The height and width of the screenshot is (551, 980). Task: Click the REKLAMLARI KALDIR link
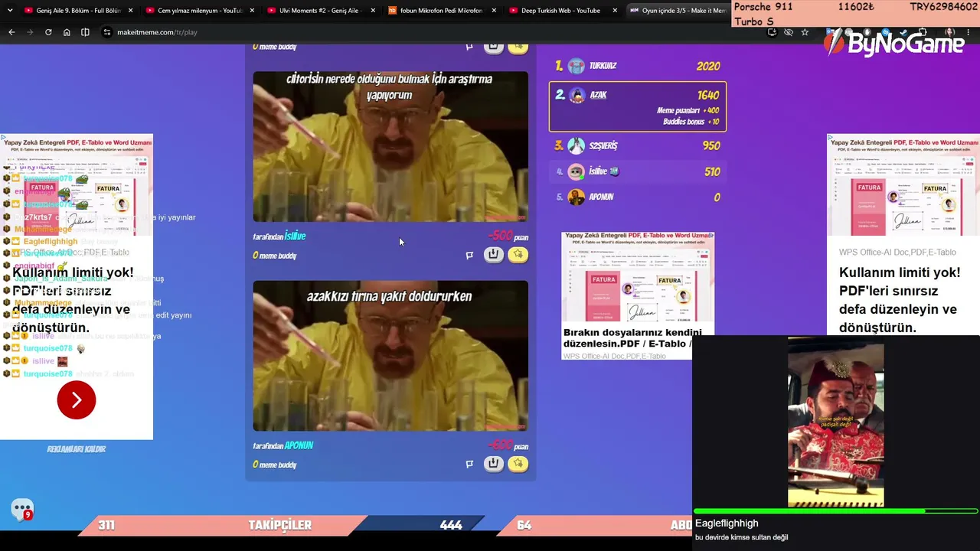tap(77, 449)
